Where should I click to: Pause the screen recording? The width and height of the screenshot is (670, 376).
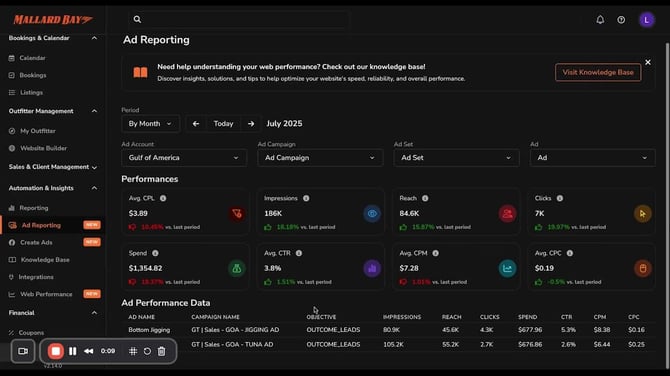tap(73, 351)
